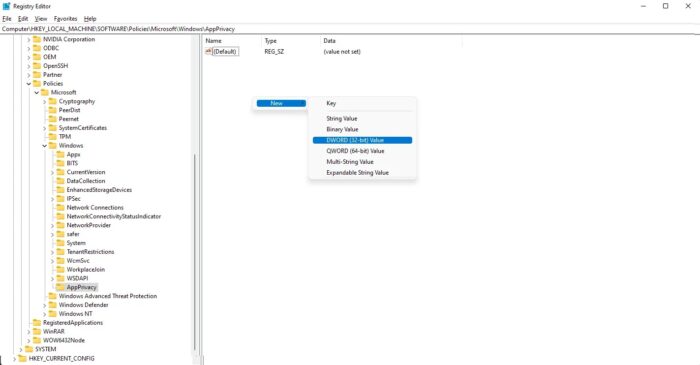Click the SYSTEM folder icon
The width and height of the screenshot is (700, 365).
click(29, 349)
